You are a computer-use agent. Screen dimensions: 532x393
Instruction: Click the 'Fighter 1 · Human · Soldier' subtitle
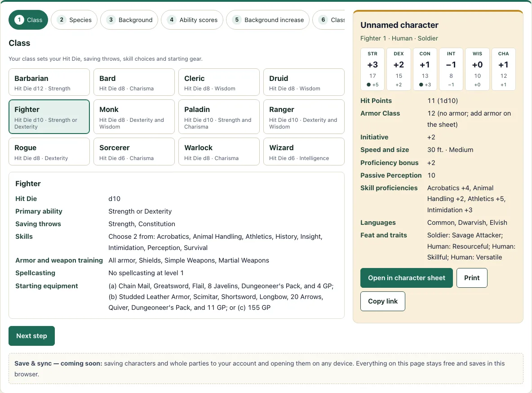pyautogui.click(x=399, y=38)
